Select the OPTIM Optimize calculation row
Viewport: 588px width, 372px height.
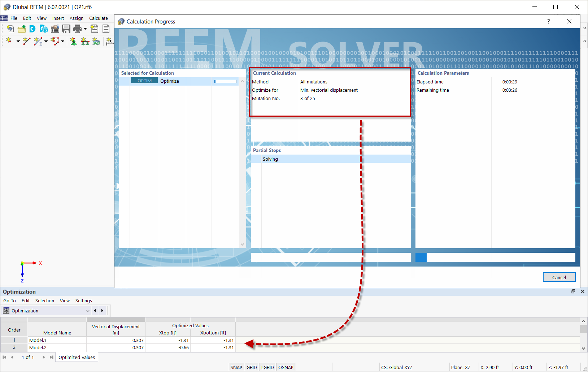[x=179, y=81]
